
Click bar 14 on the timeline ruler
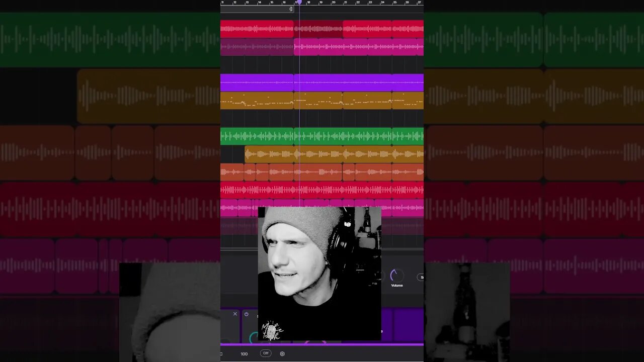click(259, 3)
